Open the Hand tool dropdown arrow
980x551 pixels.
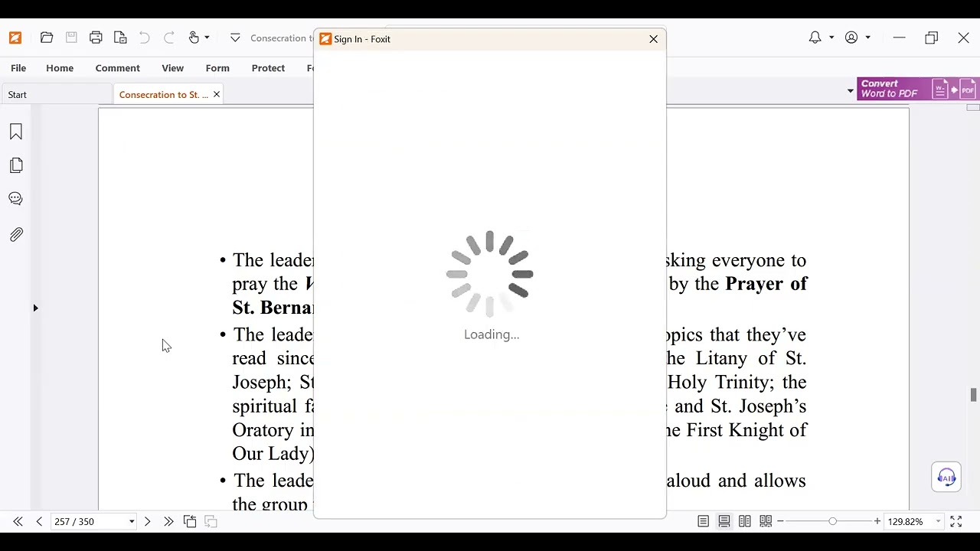[x=207, y=37]
